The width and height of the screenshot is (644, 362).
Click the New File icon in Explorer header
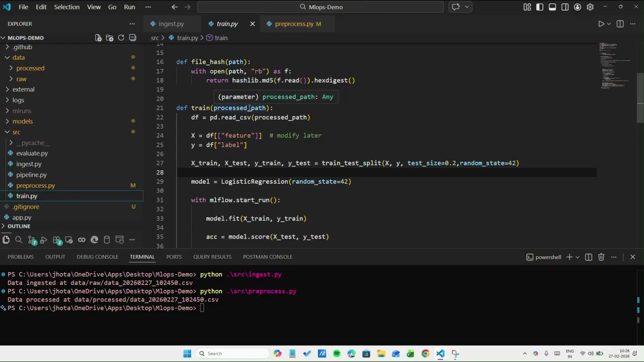pos(98,38)
